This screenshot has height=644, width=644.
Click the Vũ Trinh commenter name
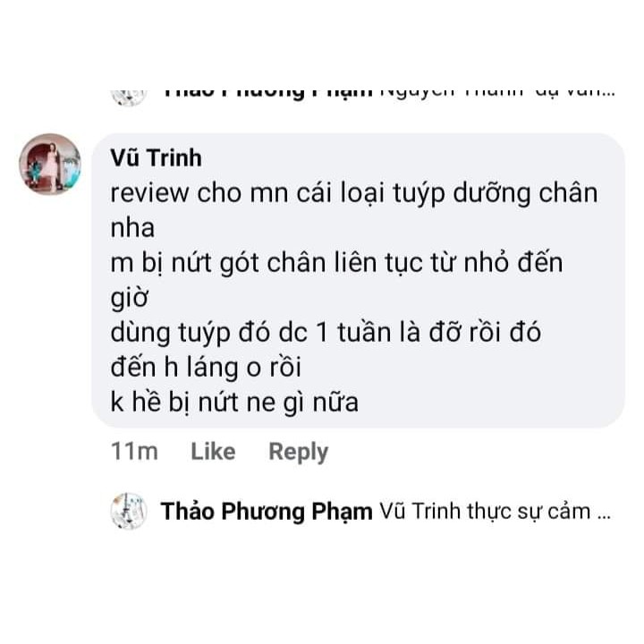[x=156, y=158]
